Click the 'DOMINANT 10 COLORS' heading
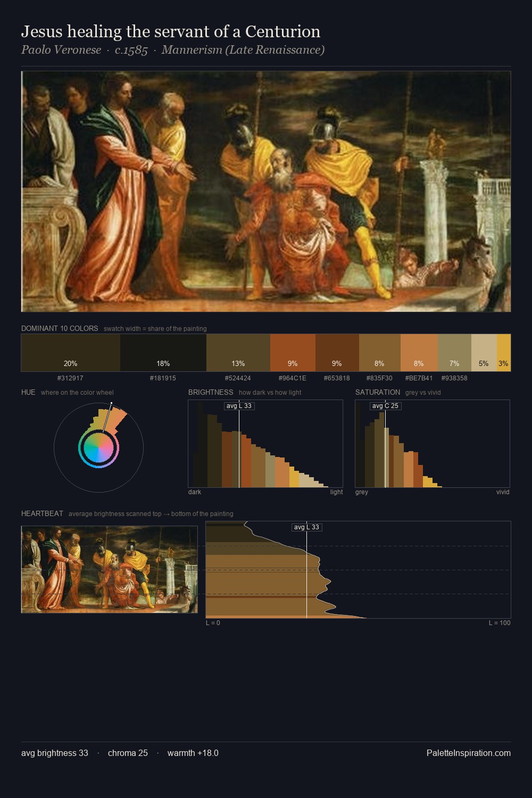The image size is (532, 798). click(x=60, y=328)
